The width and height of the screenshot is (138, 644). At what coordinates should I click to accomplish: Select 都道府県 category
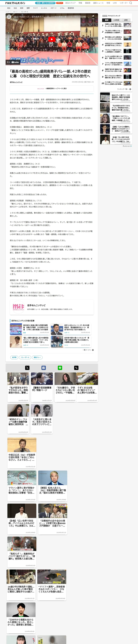click(x=71, y=8)
